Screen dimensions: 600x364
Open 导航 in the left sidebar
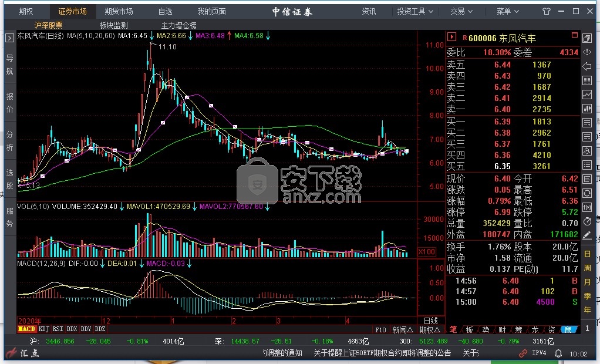(x=9, y=65)
